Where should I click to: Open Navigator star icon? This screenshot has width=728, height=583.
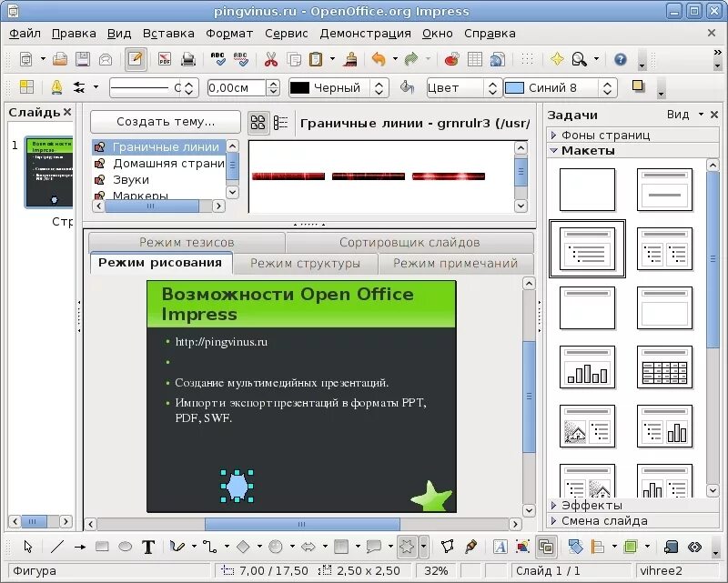point(557,59)
